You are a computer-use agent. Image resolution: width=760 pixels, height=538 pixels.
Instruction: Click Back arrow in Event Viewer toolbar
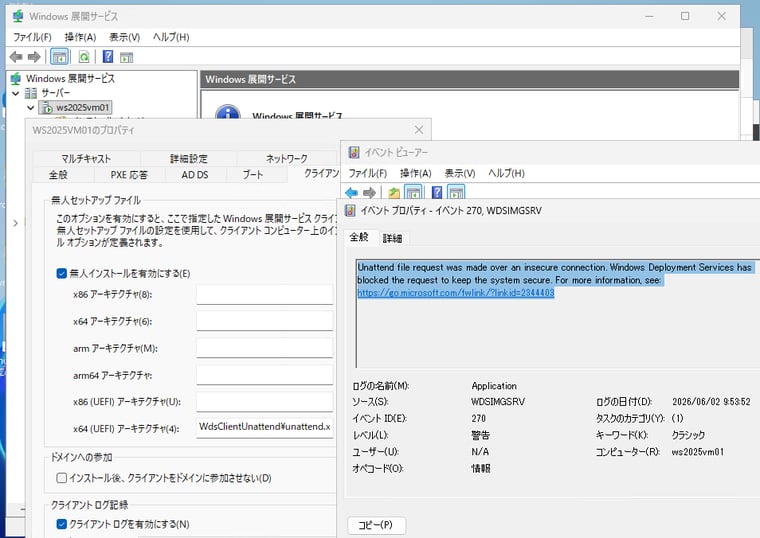tap(351, 193)
